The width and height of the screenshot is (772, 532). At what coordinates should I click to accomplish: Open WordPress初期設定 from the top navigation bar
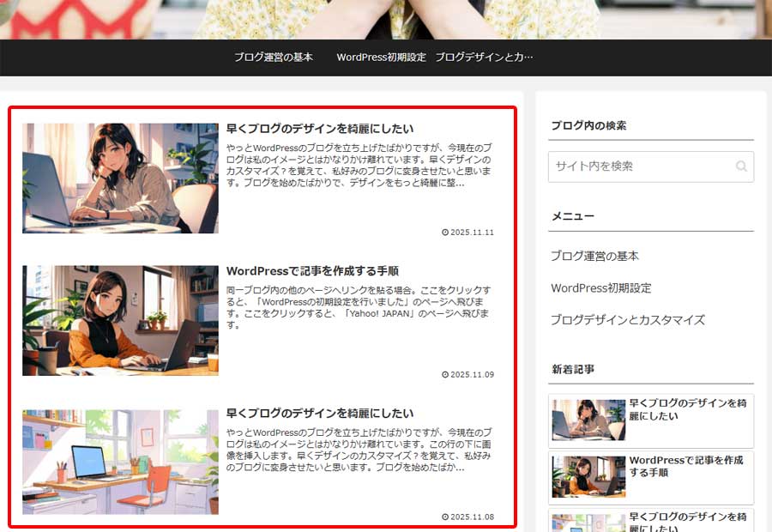381,57
